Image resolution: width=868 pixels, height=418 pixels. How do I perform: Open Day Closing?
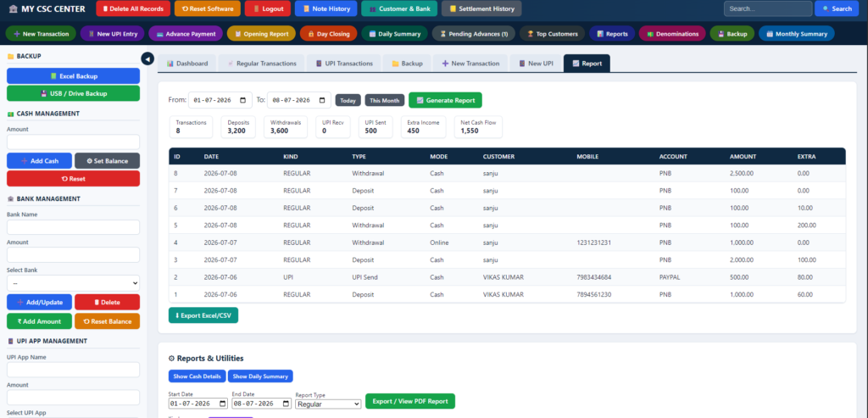[329, 34]
